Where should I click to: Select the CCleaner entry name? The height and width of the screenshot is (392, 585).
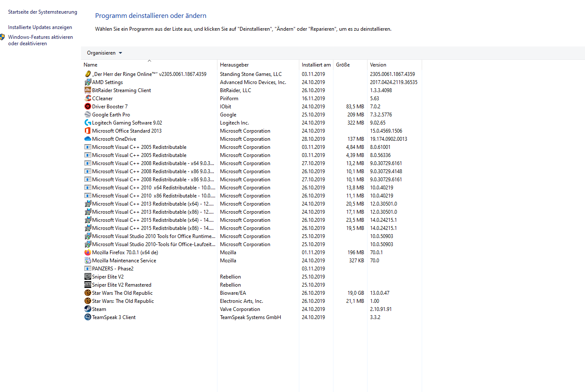point(102,99)
